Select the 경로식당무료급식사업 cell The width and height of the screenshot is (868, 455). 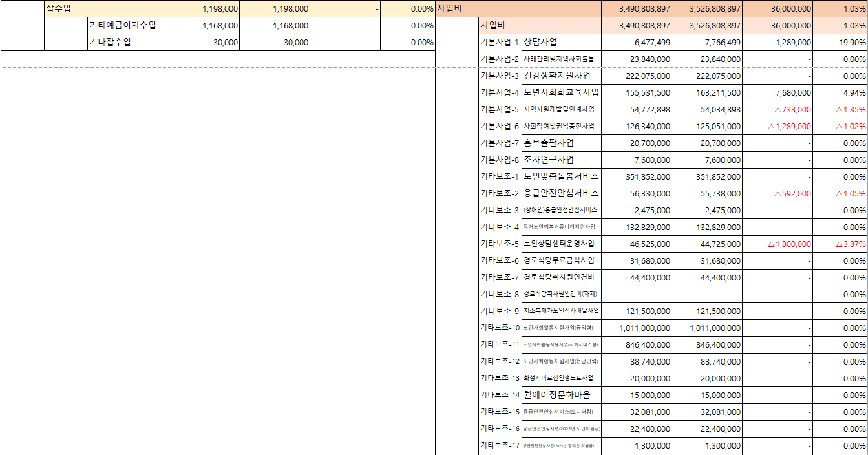coord(559,260)
